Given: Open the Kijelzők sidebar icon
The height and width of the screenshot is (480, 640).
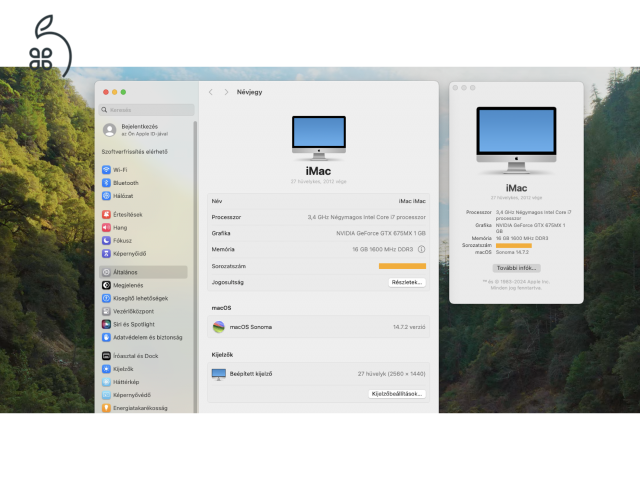Looking at the screenshot, I should (x=106, y=369).
